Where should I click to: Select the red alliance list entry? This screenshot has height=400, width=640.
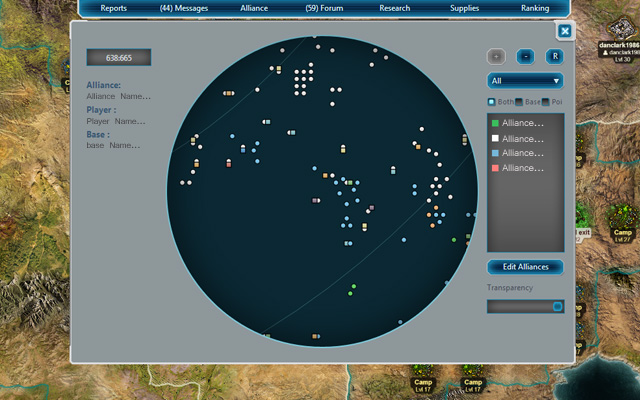[x=524, y=168]
